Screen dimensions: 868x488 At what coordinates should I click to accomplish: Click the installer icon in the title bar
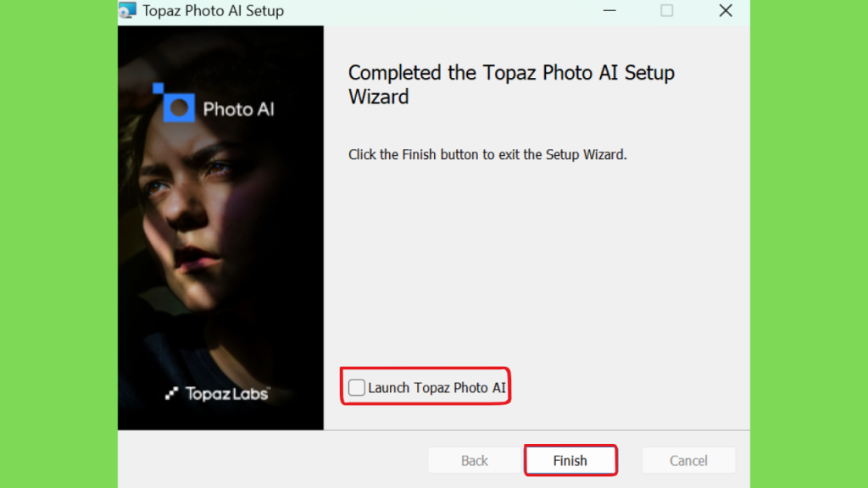[127, 11]
